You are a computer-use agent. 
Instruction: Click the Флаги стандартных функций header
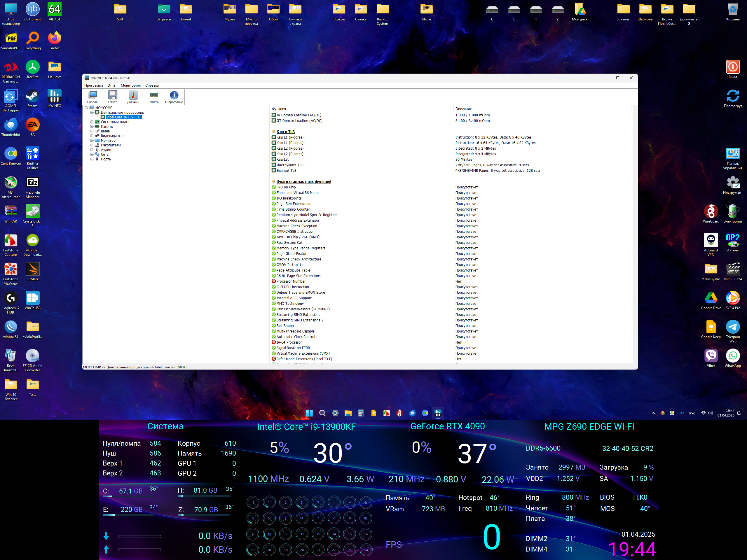[x=303, y=182]
